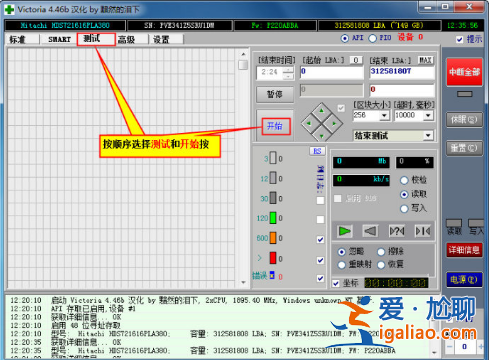This screenshot has width=489, height=360.
Task: Click the blue 电源 power button
Action: tap(464, 279)
